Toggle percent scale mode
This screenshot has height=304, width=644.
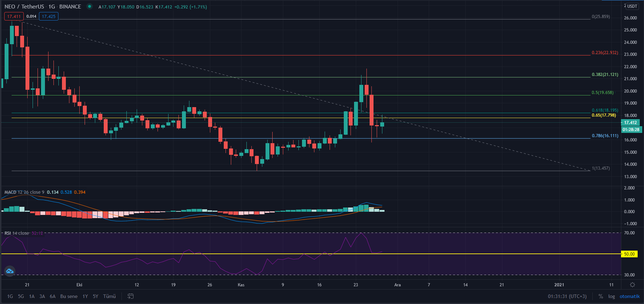600,296
